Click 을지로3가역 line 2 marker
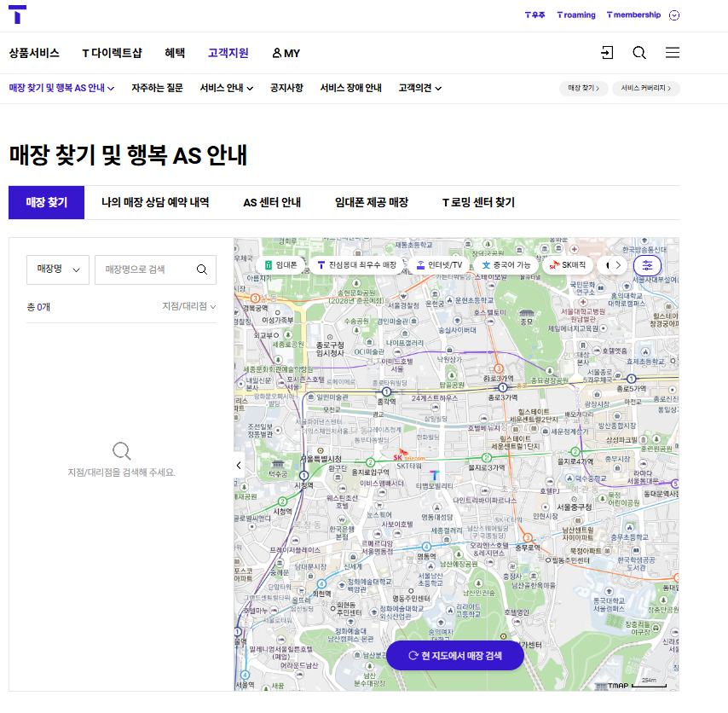The width and height of the screenshot is (728, 713). pyautogui.click(x=487, y=457)
